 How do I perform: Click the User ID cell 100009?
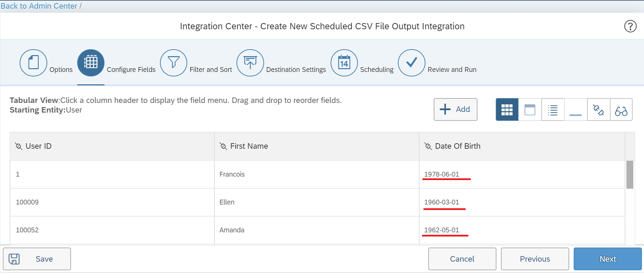tap(112, 202)
